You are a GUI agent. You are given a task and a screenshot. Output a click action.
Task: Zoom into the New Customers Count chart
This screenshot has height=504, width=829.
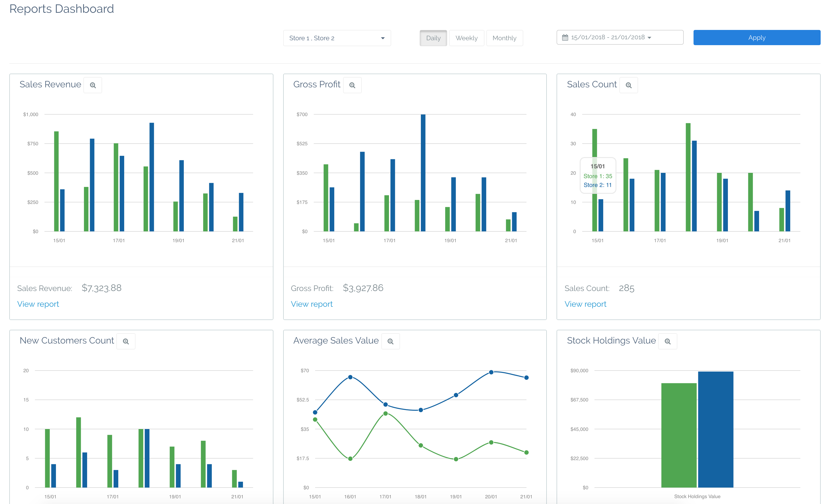[126, 341]
